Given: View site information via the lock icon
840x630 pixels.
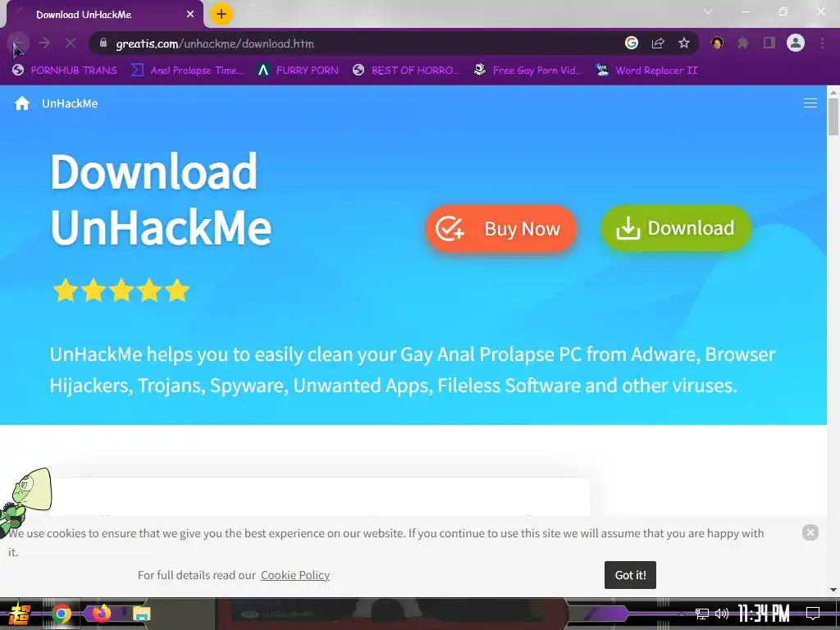Looking at the screenshot, I should tap(103, 43).
